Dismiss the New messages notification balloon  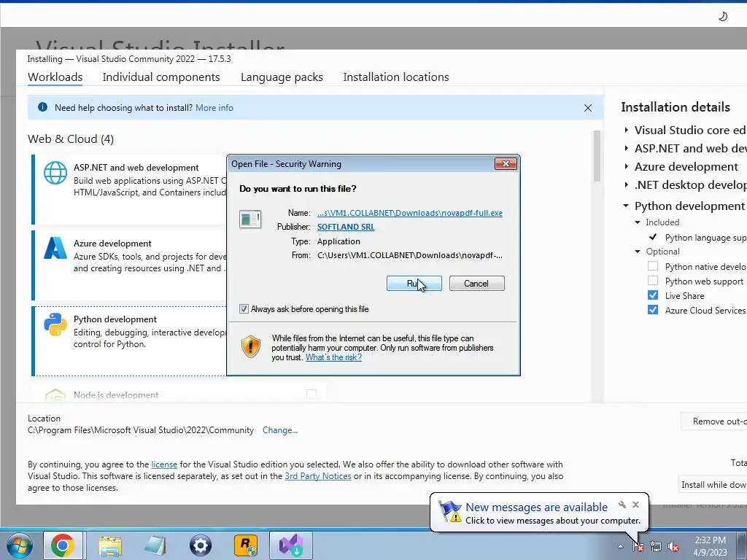coord(635,505)
